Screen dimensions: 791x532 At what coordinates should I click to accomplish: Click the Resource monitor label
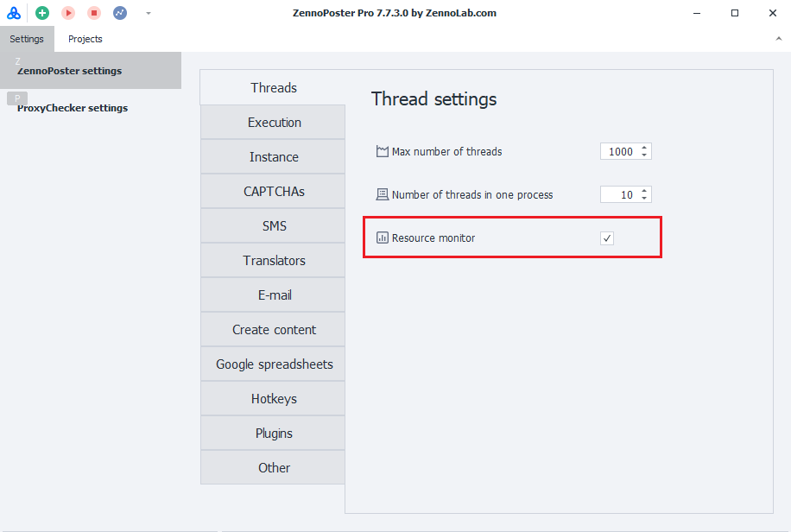point(433,237)
